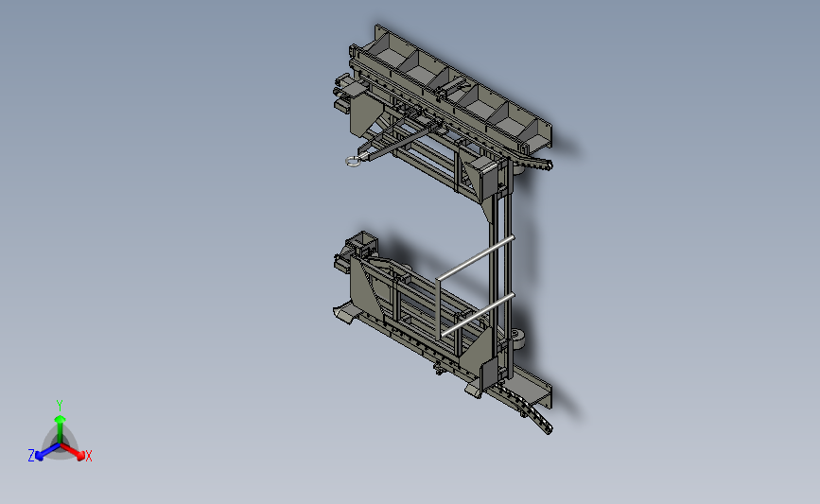Select the upper silver handrail bar on the model
This screenshot has width=820, height=504.
coord(475,258)
